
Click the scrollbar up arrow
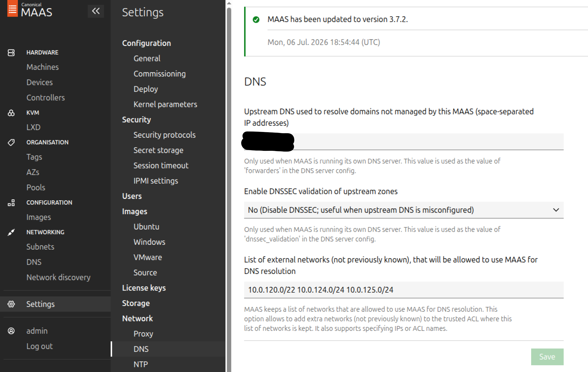(229, 3)
